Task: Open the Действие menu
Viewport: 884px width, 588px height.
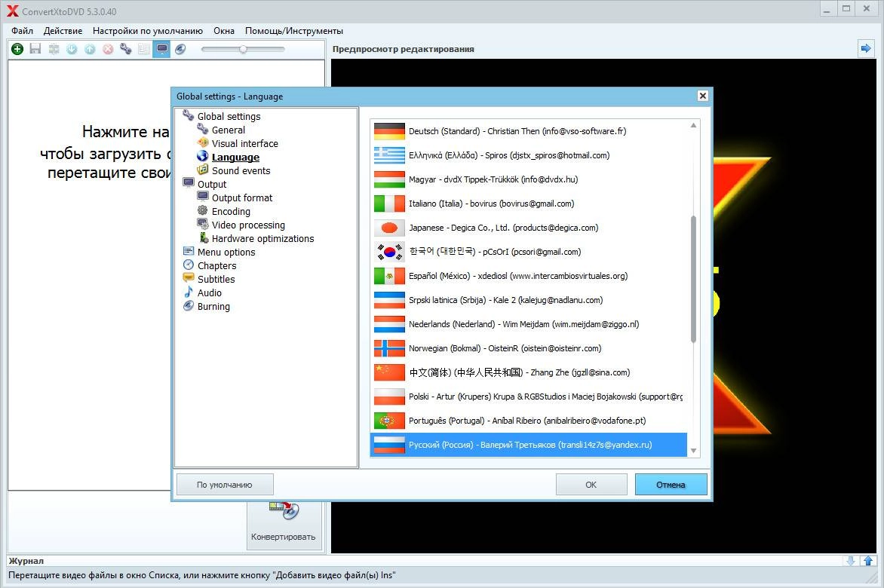Action: coord(63,31)
